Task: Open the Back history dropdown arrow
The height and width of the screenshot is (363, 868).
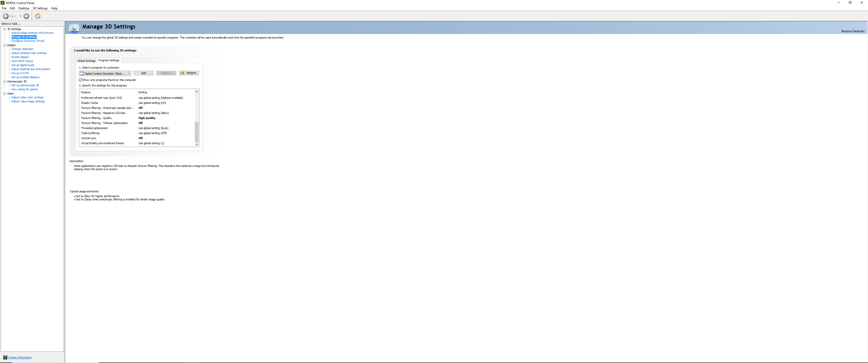Action: 20,16
